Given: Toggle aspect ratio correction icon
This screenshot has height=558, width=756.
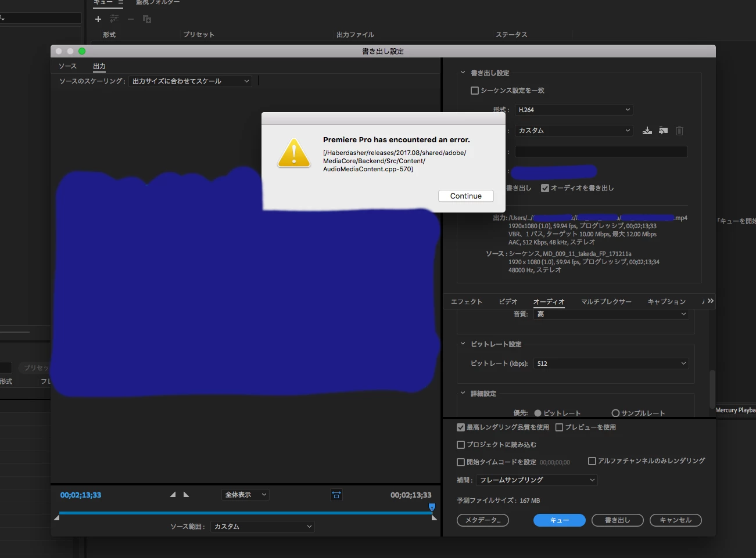Looking at the screenshot, I should click(336, 495).
